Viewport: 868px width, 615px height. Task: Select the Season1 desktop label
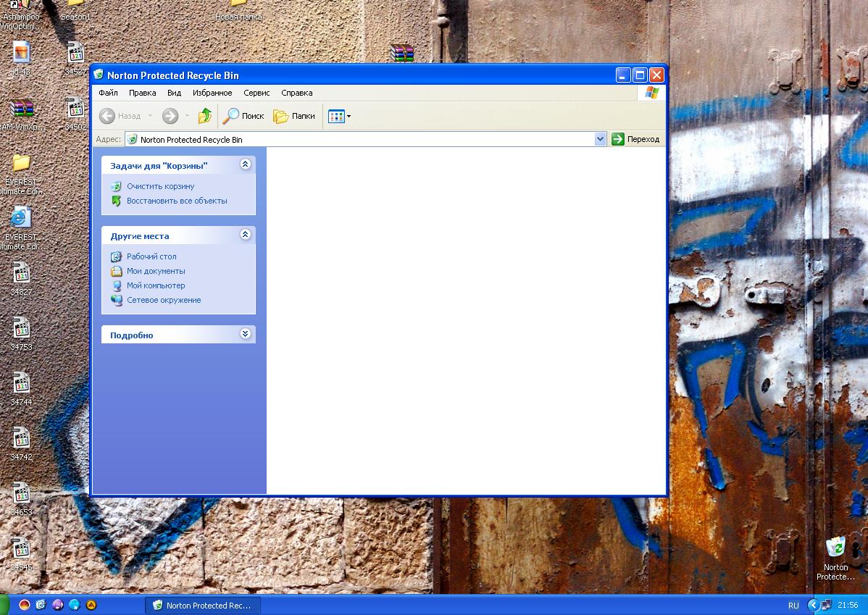[x=75, y=17]
